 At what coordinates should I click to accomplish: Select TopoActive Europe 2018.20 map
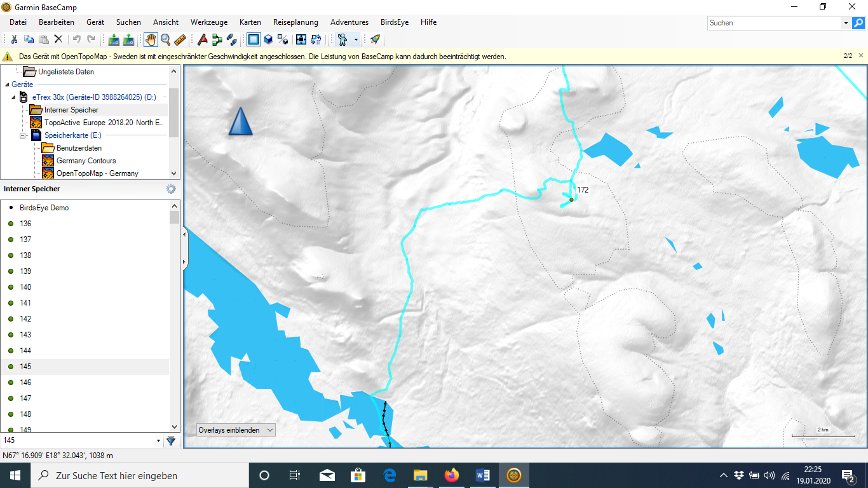104,123
